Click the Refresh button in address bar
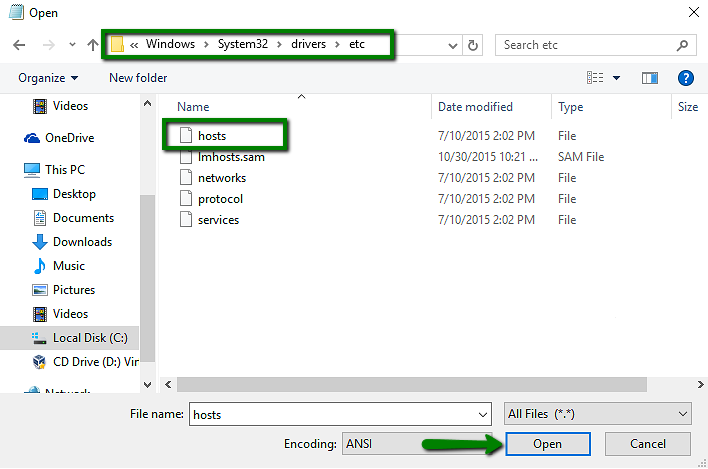The height and width of the screenshot is (469, 708). tap(473, 45)
